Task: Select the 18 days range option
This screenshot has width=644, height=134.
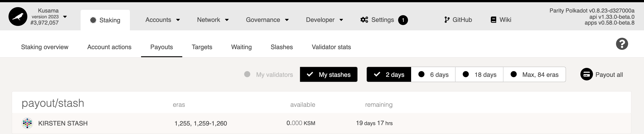Action: 479,74
